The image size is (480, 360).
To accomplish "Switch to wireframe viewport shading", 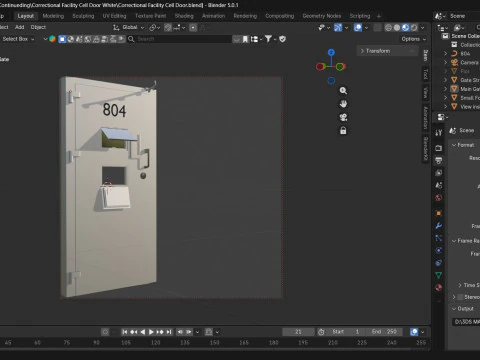I will click(388, 28).
